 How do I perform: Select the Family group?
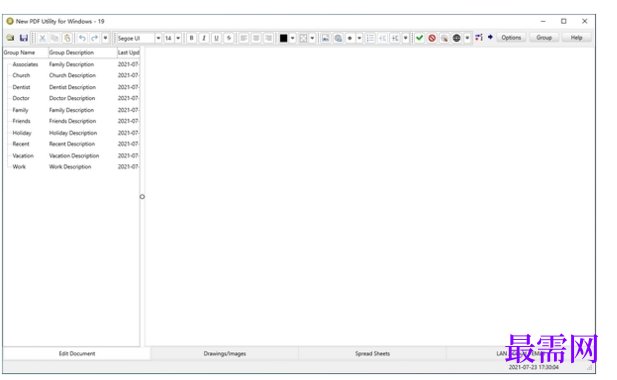[x=20, y=110]
